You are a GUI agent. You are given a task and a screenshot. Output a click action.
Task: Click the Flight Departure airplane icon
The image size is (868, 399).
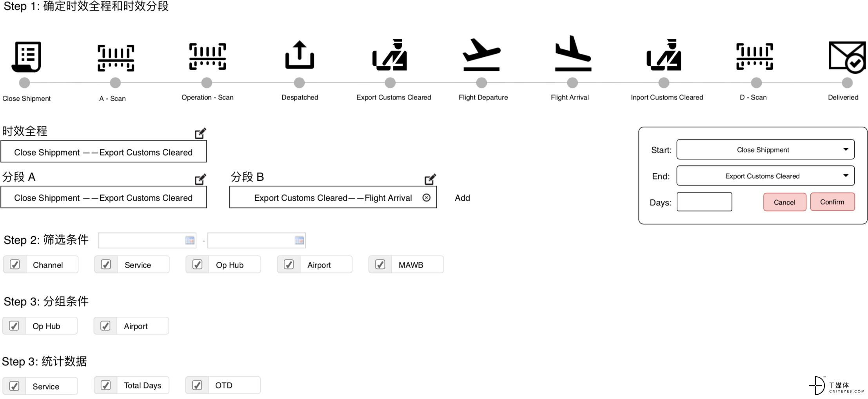coord(481,54)
